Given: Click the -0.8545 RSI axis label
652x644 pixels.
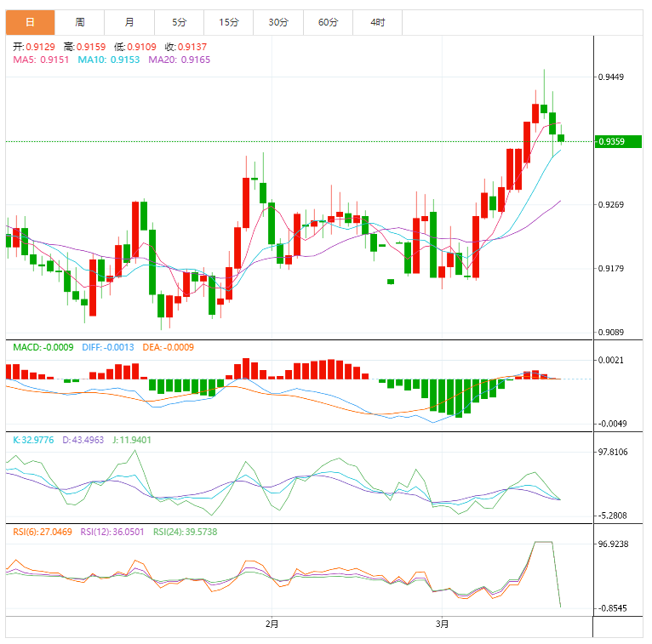Looking at the screenshot, I should click(x=612, y=608).
